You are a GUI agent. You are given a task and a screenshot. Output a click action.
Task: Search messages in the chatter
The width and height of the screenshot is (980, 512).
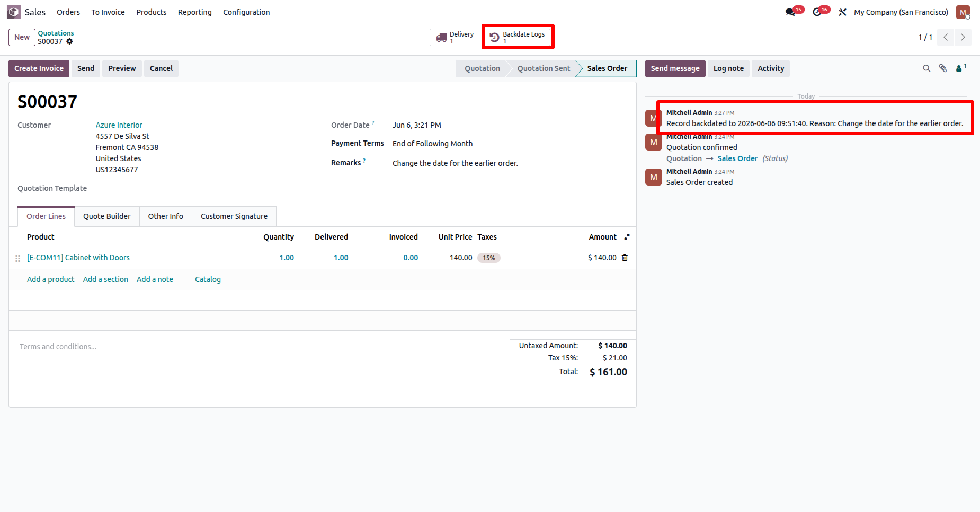(x=926, y=68)
